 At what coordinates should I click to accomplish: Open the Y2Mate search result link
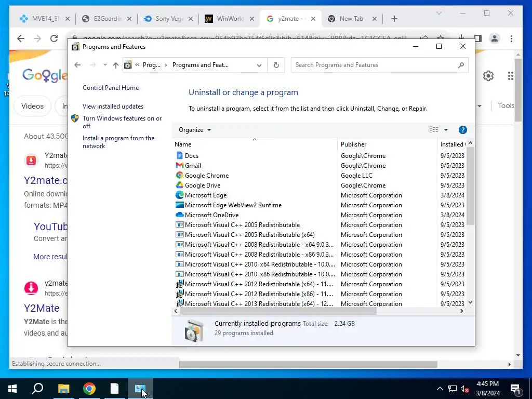(x=42, y=308)
